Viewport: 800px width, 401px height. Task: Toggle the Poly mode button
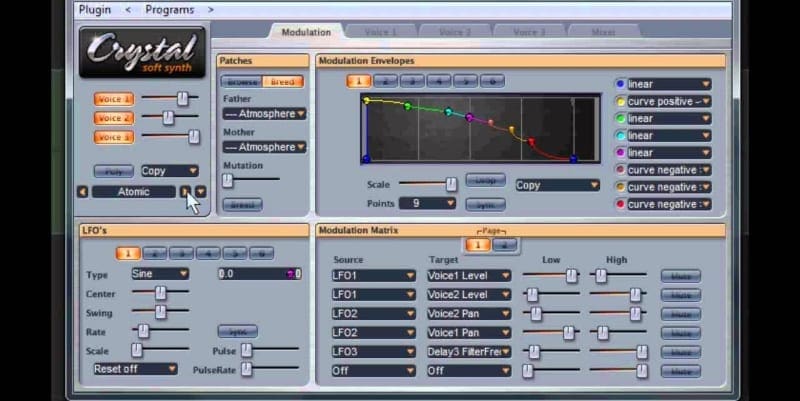tap(113, 171)
